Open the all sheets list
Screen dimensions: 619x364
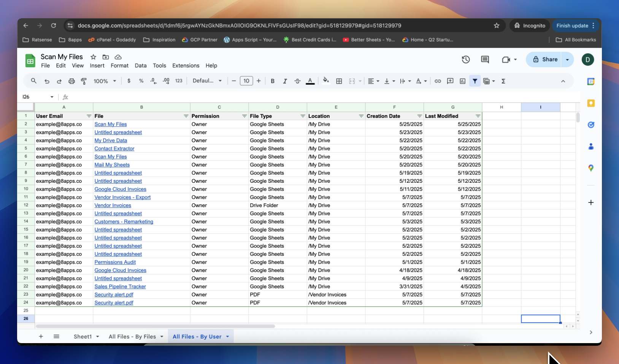(56, 337)
